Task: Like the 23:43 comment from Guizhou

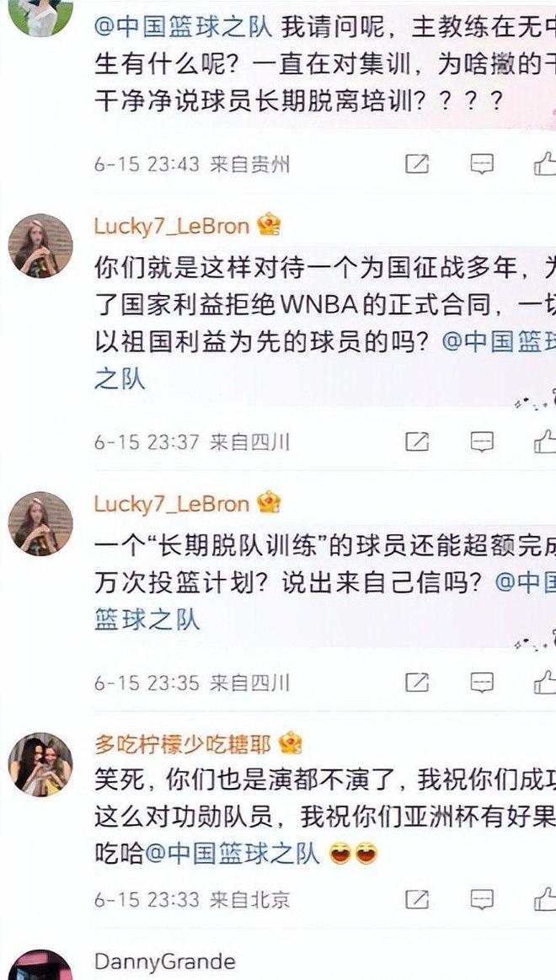Action: [x=545, y=163]
